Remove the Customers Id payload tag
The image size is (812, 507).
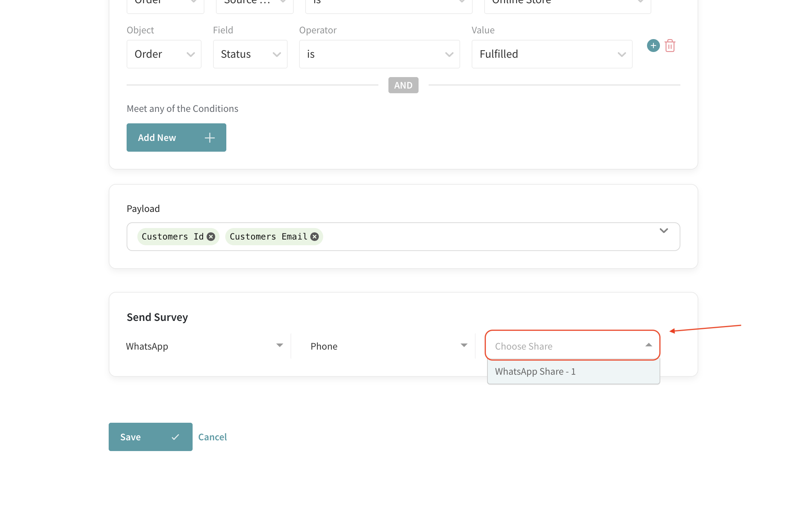[211, 237]
